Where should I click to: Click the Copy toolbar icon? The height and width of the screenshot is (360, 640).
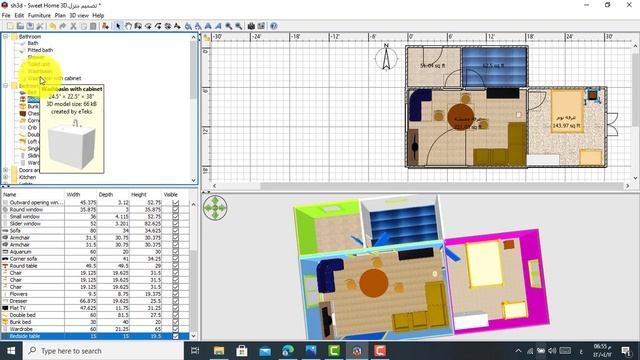(83, 26)
